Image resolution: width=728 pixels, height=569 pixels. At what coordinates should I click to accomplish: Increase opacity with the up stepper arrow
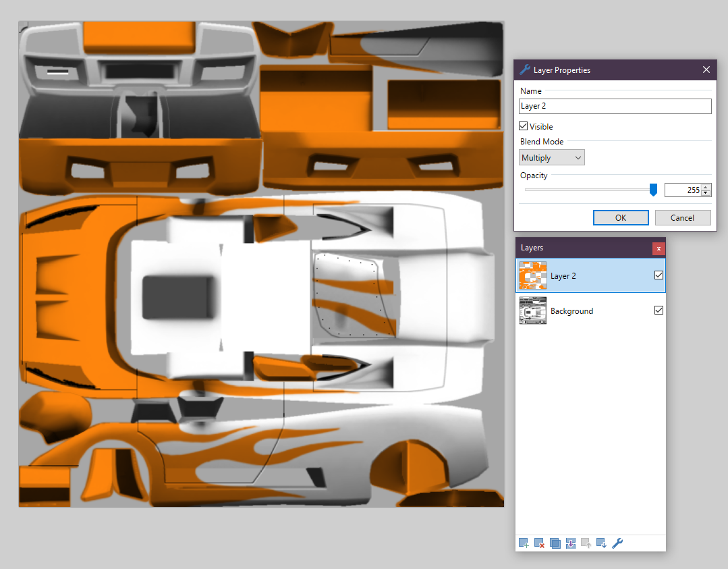(x=706, y=186)
